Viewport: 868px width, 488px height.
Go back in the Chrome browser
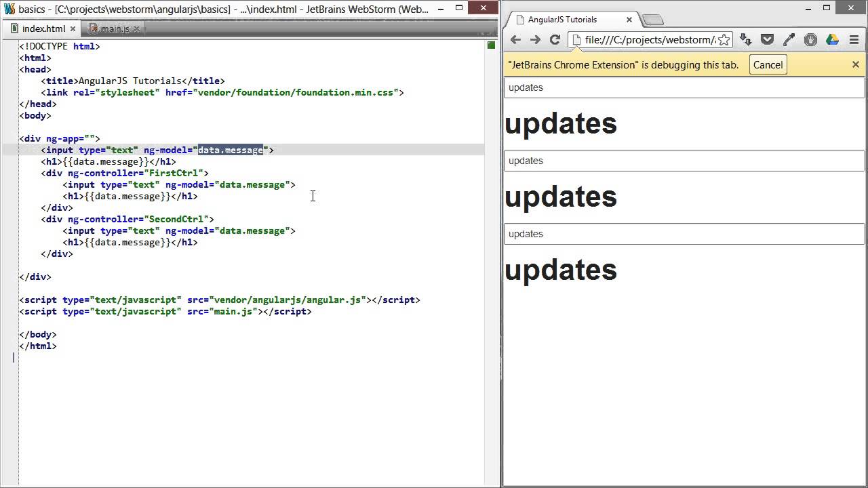(x=516, y=40)
